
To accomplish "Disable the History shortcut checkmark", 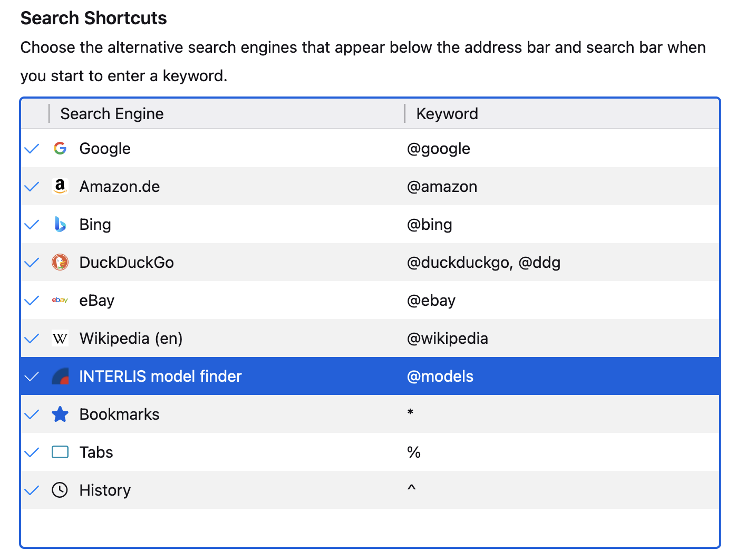I will click(32, 490).
